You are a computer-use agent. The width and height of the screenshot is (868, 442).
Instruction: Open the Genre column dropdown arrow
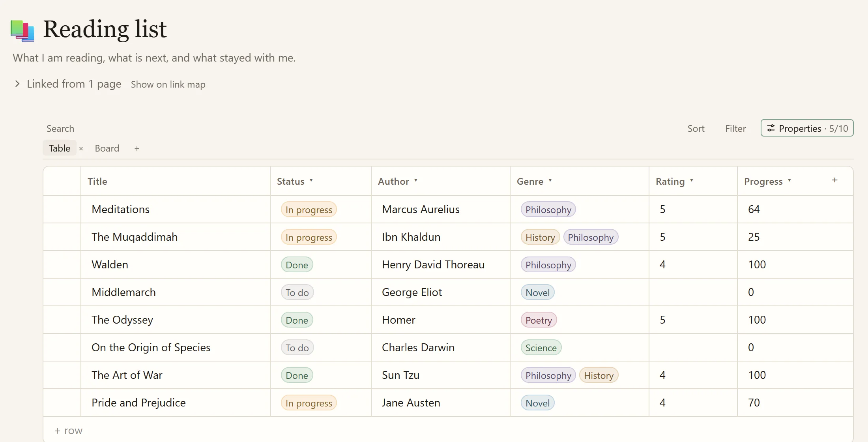(x=550, y=181)
